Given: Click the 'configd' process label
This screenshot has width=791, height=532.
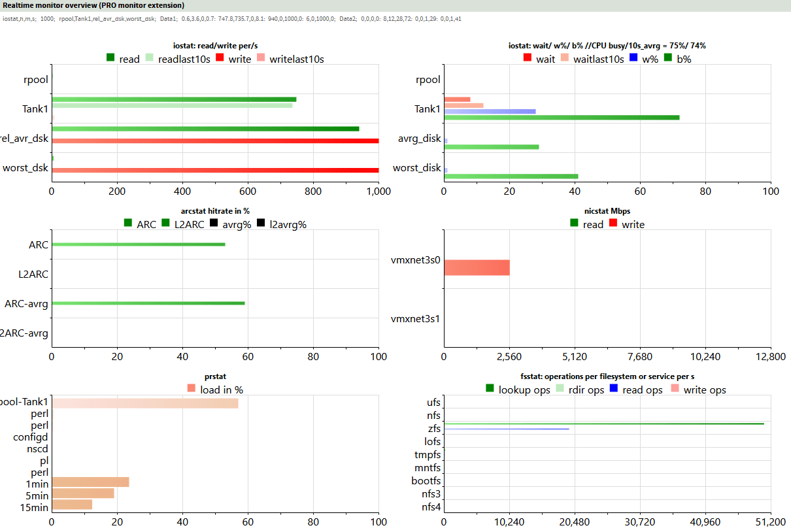Looking at the screenshot, I should [30, 437].
